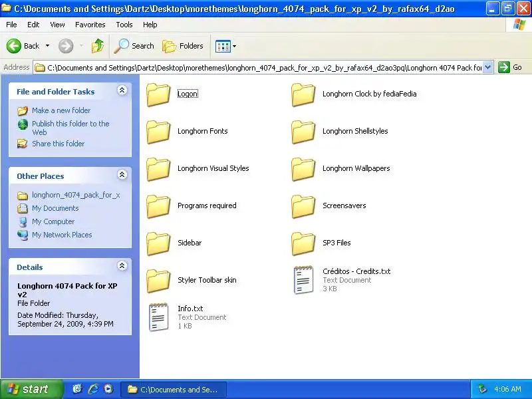This screenshot has height=399, width=532.
Task: Click Share this folder link
Action: coord(58,144)
